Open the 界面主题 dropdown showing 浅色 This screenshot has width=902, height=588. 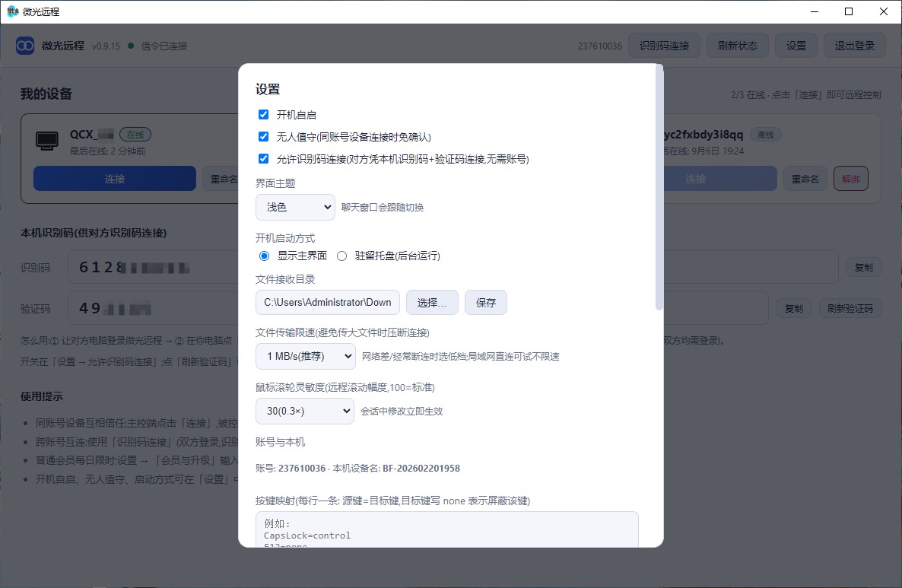(295, 207)
